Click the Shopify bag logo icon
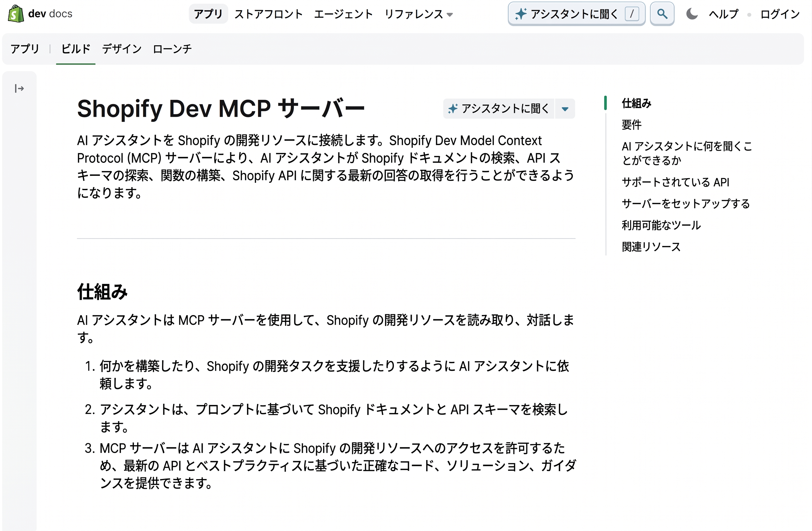812x531 pixels. [x=16, y=14]
